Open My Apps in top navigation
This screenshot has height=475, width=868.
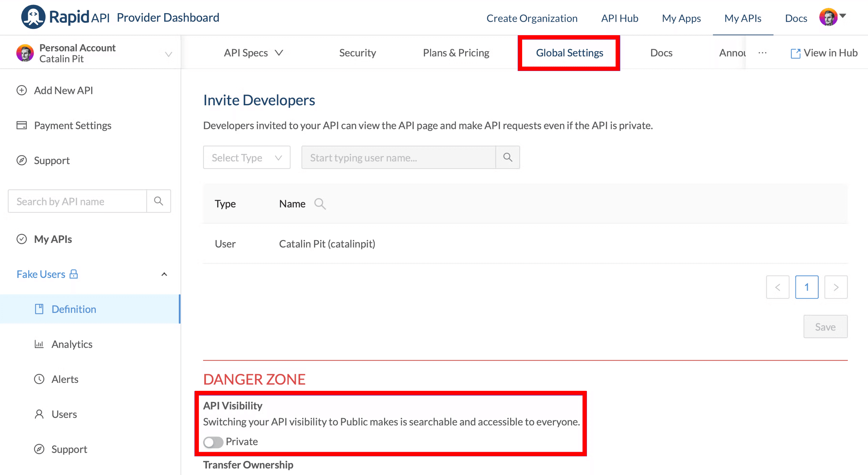pos(681,18)
